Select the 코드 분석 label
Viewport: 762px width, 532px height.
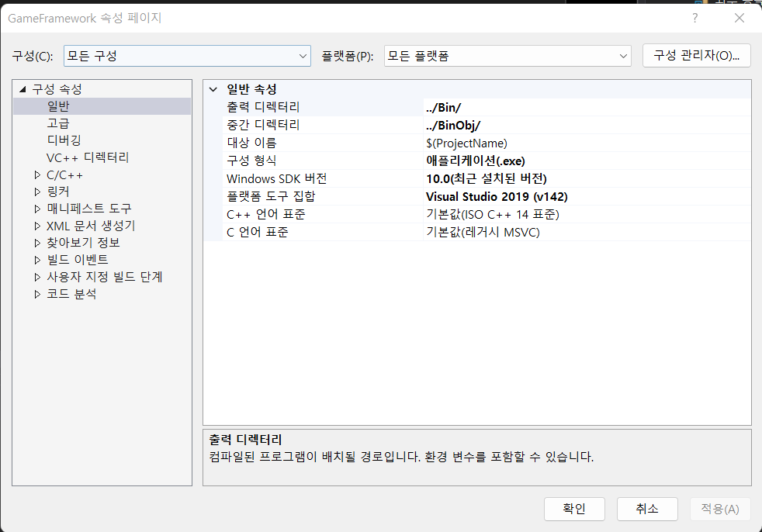[x=71, y=294]
